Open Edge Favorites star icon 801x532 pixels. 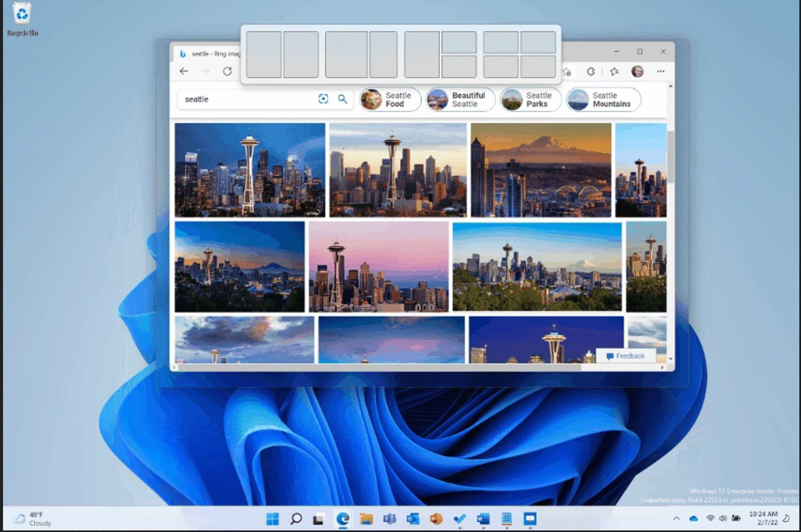coord(614,72)
